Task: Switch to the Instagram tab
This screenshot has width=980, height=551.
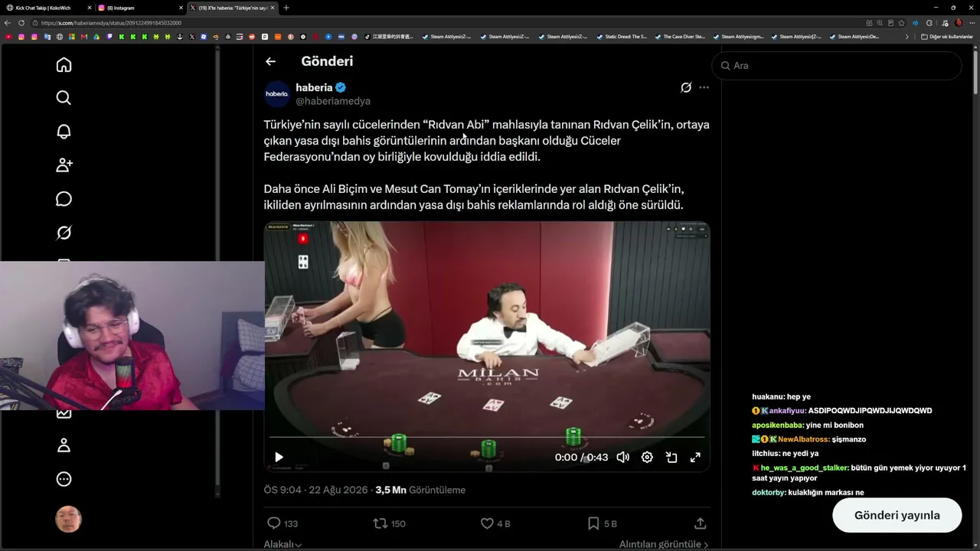Action: (142, 8)
